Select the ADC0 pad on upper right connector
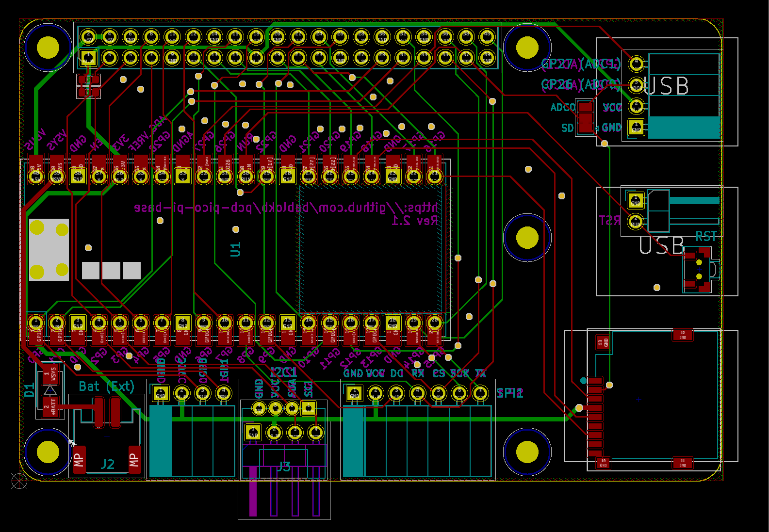769x532 pixels. 636,85
